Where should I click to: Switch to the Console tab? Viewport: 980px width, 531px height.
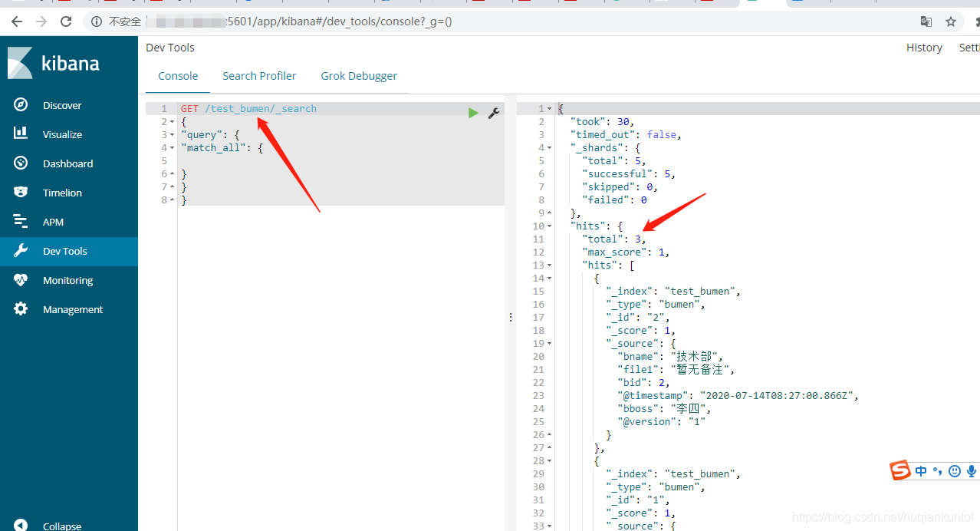178,76
